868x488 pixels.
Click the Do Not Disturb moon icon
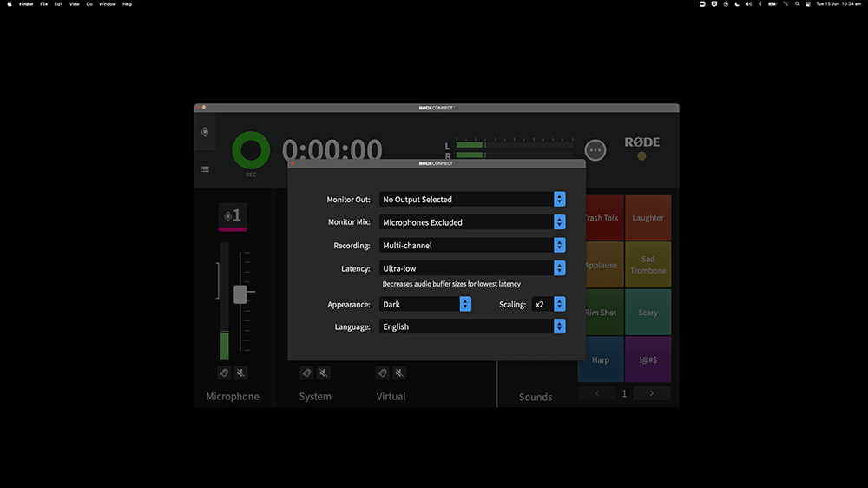tap(737, 3)
